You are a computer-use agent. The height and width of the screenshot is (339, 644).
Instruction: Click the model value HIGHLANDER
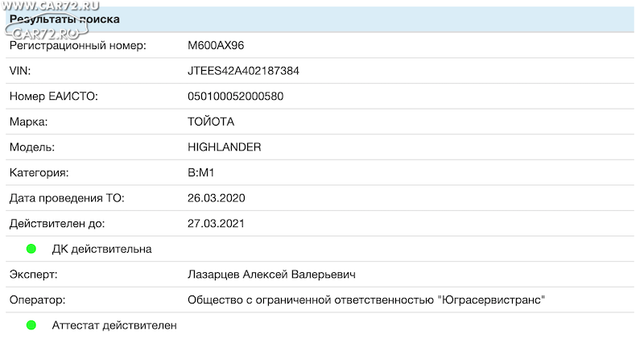coord(225,147)
